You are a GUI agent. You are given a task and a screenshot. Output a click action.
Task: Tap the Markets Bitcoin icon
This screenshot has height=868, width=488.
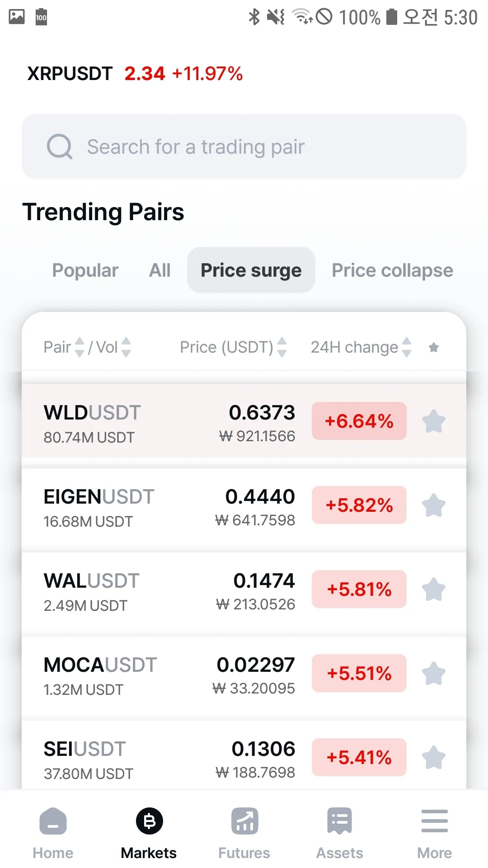click(149, 821)
